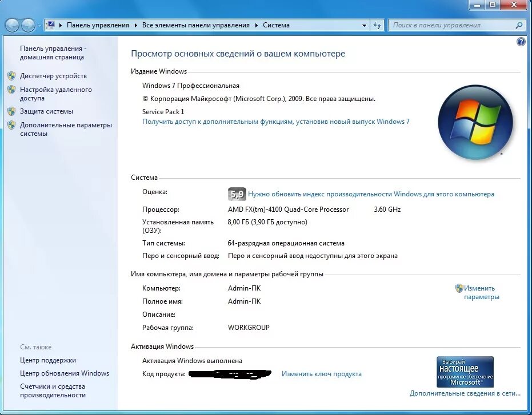This screenshot has width=532, height=415.
Task: Click '3.60 GHz' processor speed value
Action: [387, 209]
